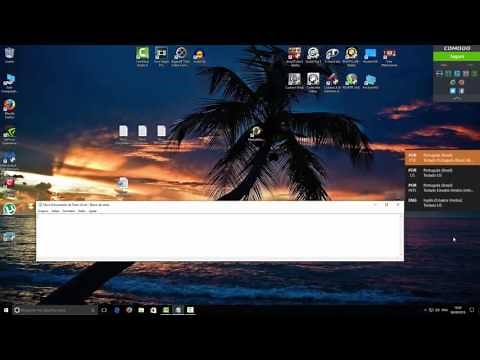480x360 pixels.
Task: Open the green uTorrent desktop shortcut
Action: pos(9,209)
